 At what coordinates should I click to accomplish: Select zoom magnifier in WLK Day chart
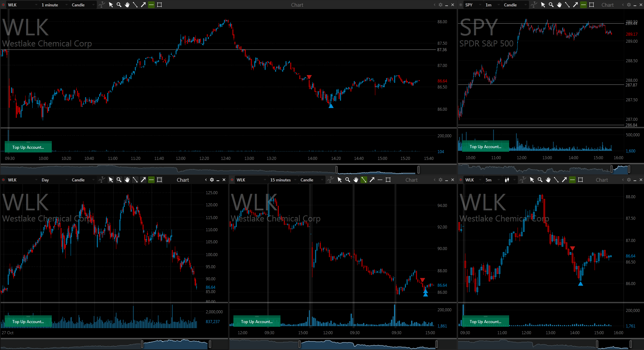pos(119,180)
